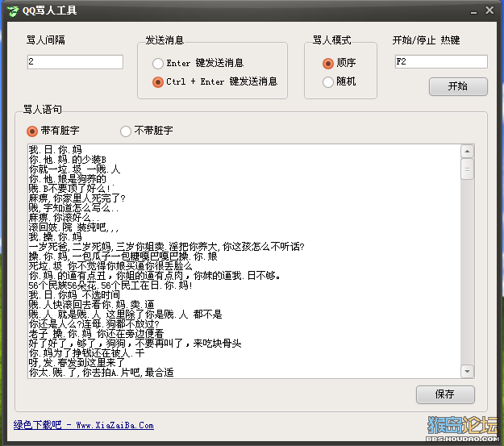Click the line starting 呀,发.春发到这里来了

tap(77, 363)
